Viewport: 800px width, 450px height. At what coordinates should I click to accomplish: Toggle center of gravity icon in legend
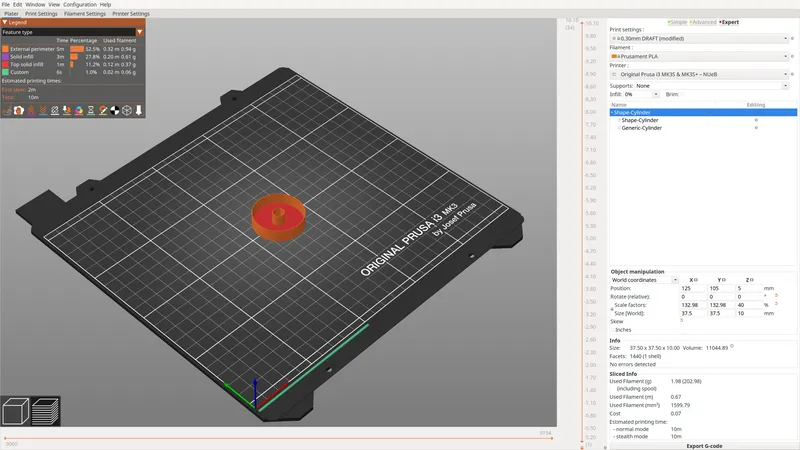coord(115,110)
